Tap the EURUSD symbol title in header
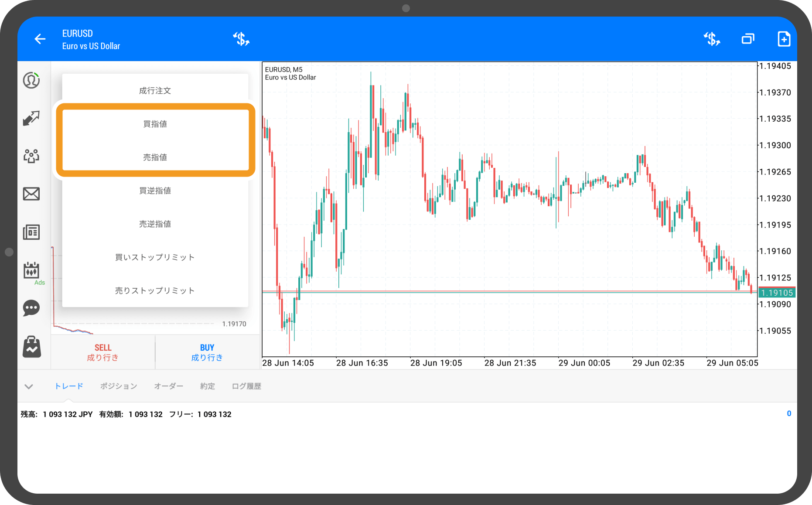 (78, 34)
